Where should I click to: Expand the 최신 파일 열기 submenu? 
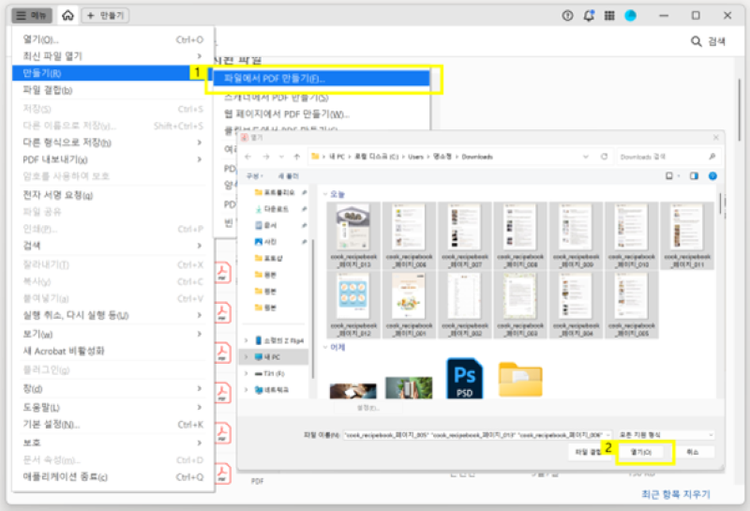(113, 56)
